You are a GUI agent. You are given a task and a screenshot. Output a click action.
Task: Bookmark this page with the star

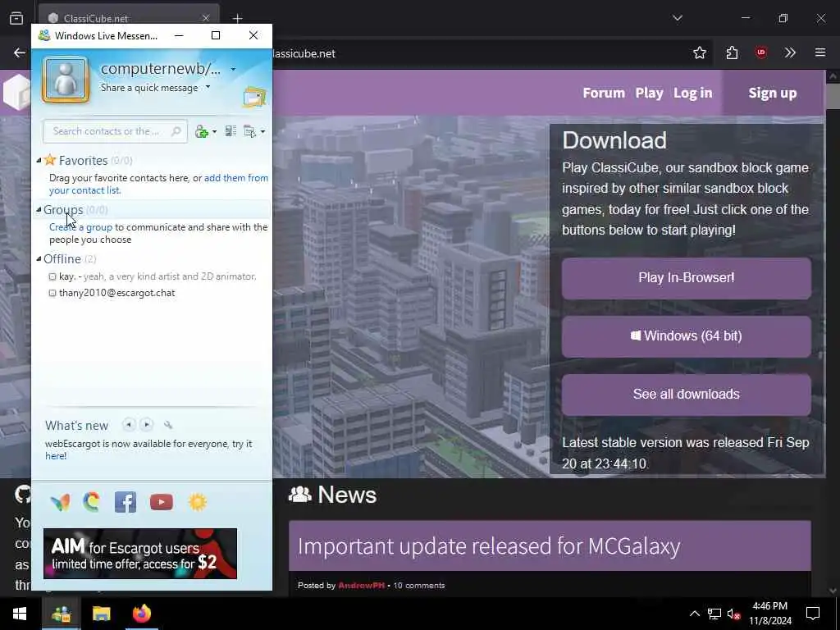[699, 52]
